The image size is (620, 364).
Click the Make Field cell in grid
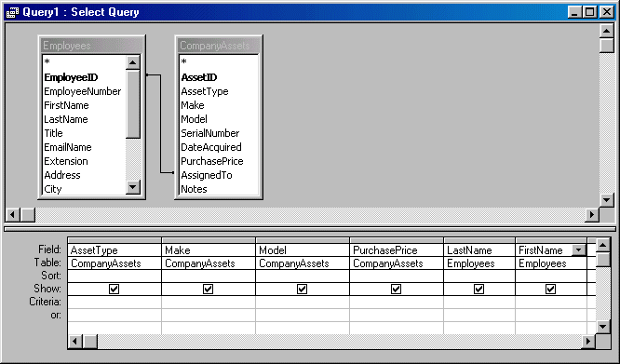(209, 250)
